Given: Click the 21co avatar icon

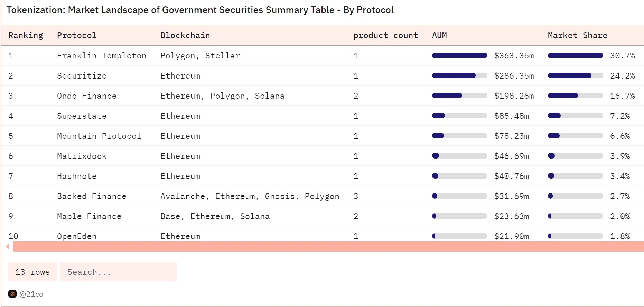Looking at the screenshot, I should pyautogui.click(x=12, y=294).
